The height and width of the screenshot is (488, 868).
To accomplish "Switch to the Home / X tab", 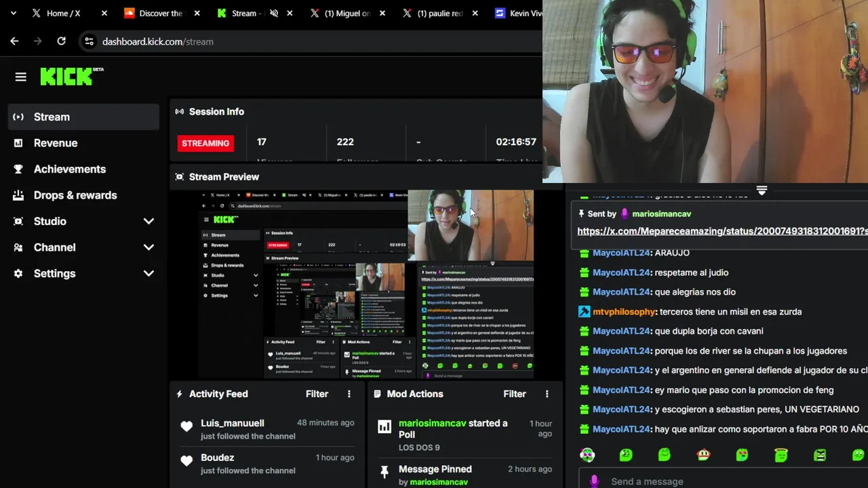I will coord(63,13).
